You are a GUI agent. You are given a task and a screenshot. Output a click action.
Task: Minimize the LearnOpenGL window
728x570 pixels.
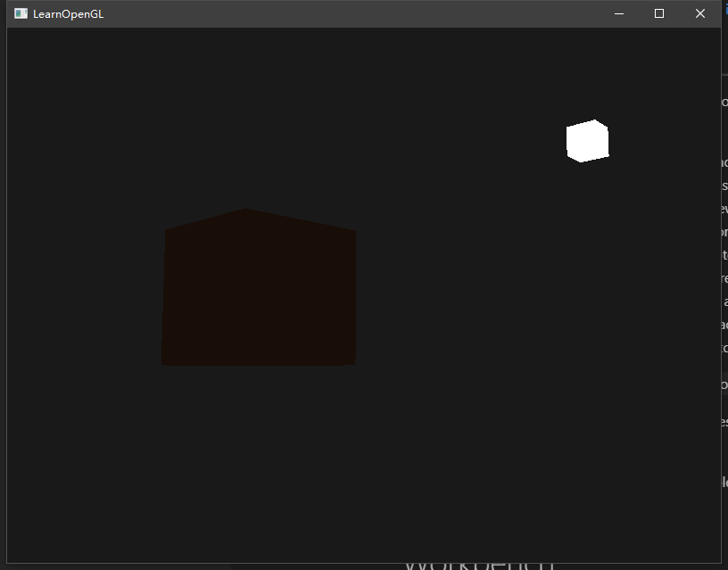pyautogui.click(x=618, y=14)
